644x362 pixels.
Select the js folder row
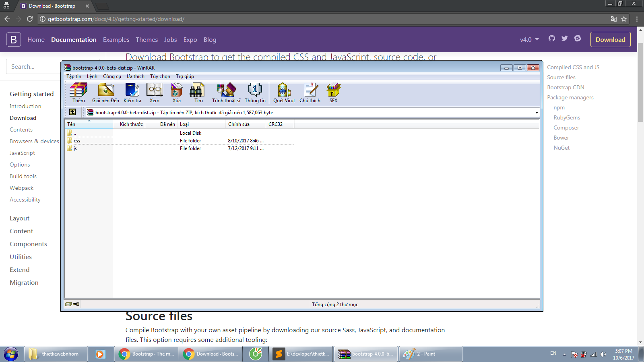pos(180,148)
